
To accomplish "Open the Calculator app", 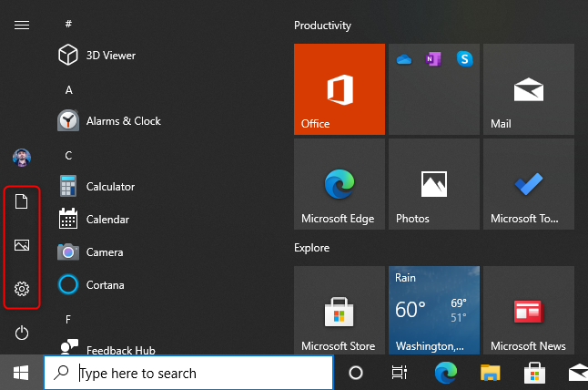I will coord(110,187).
